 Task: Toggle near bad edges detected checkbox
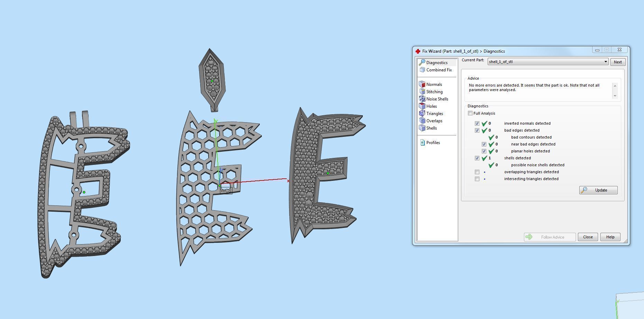click(x=484, y=144)
